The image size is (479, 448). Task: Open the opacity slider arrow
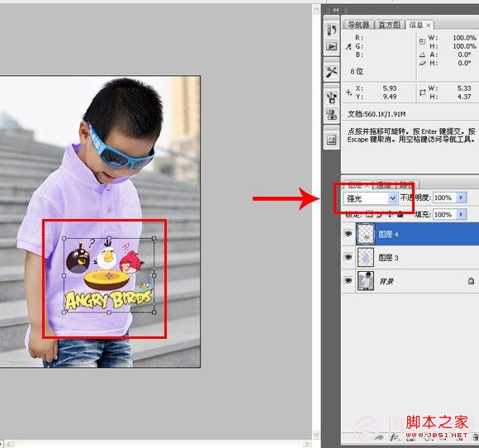(x=462, y=198)
